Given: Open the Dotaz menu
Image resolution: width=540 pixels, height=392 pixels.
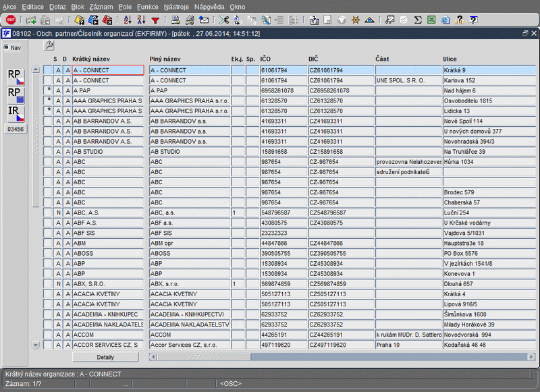Looking at the screenshot, I should (57, 7).
